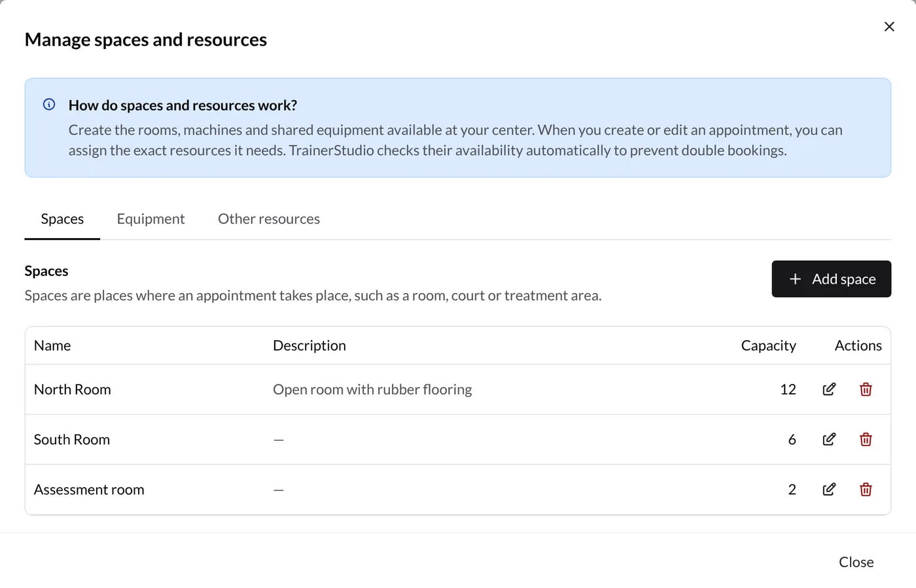916x588 pixels.
Task: Click the Name column header
Action: click(x=52, y=345)
